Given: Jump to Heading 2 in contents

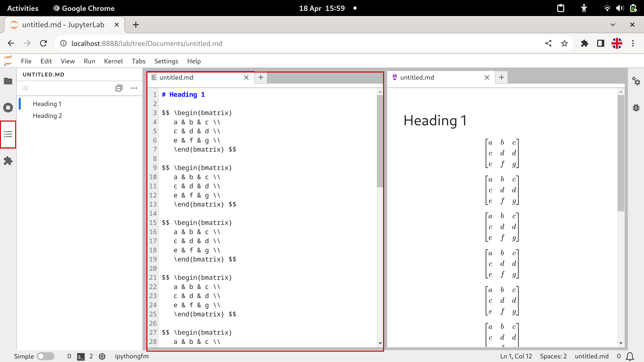Looking at the screenshot, I should (47, 116).
